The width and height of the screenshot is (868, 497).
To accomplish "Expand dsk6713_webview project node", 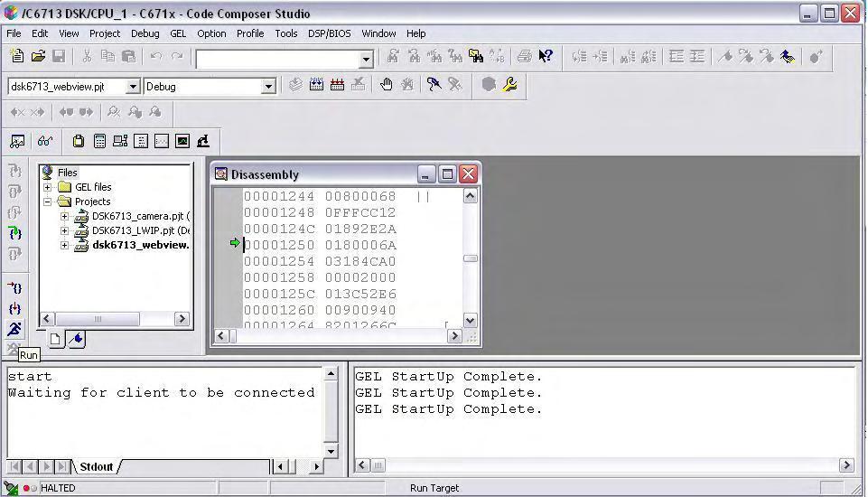I will click(x=65, y=245).
